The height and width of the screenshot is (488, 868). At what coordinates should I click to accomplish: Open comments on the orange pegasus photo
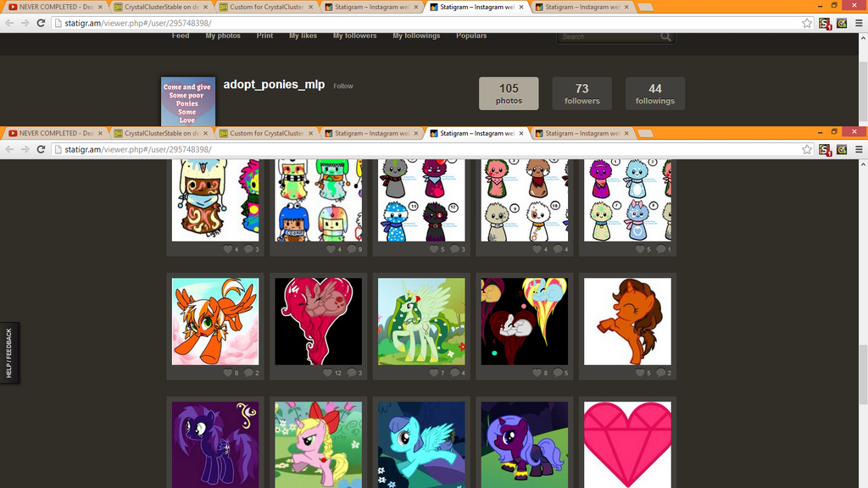tap(248, 373)
